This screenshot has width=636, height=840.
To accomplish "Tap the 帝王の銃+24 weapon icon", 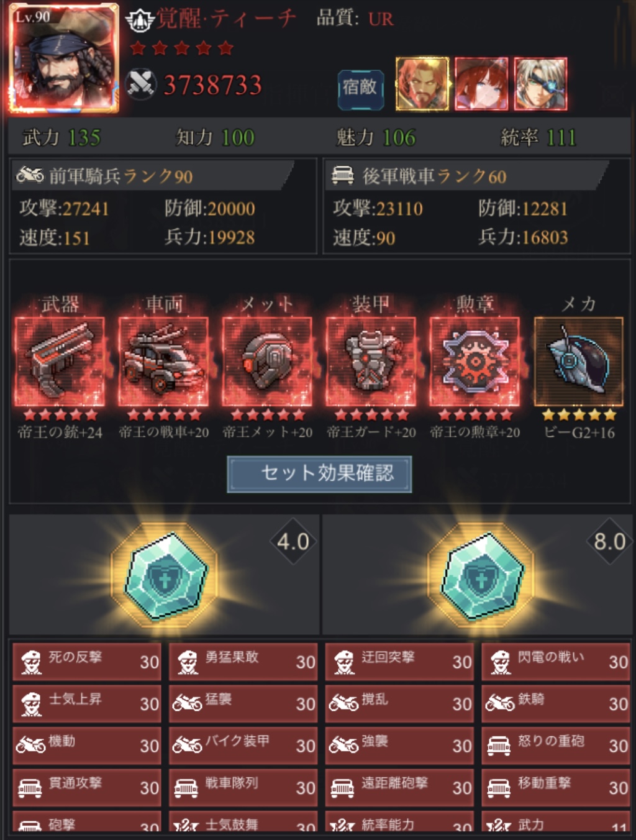I will point(60,361).
